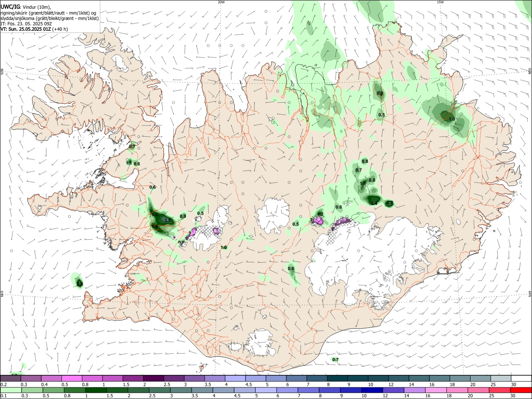Click the 0.2 label on the snow scale
Viewport: 532px width, 399px height.
coord(3,384)
